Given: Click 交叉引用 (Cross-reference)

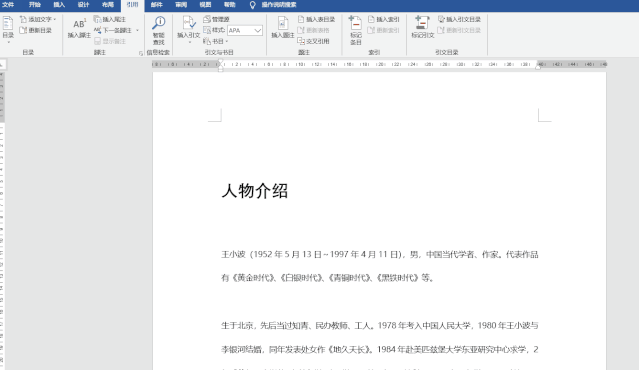Looking at the screenshot, I should click(x=313, y=41).
